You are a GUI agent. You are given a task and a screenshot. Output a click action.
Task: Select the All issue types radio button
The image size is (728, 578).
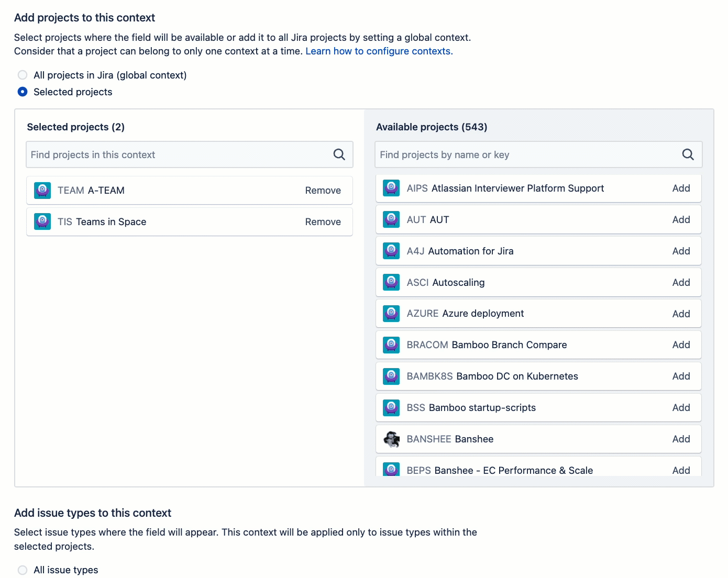click(22, 570)
